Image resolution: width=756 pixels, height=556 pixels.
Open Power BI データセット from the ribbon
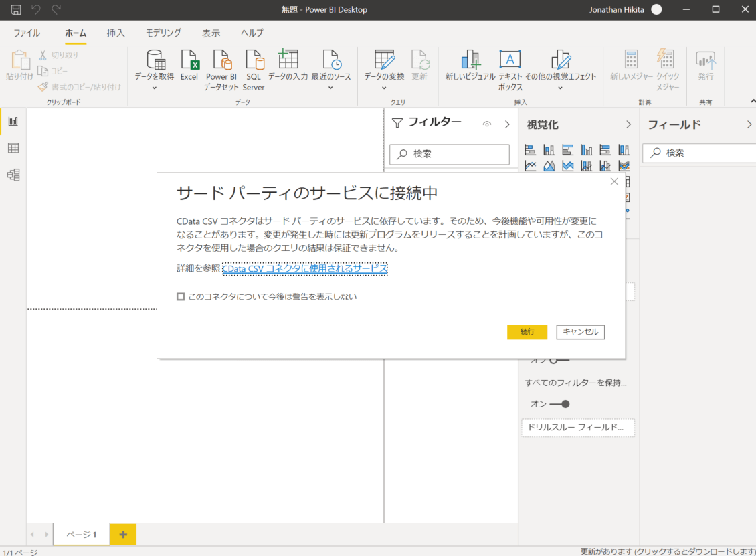click(x=221, y=70)
